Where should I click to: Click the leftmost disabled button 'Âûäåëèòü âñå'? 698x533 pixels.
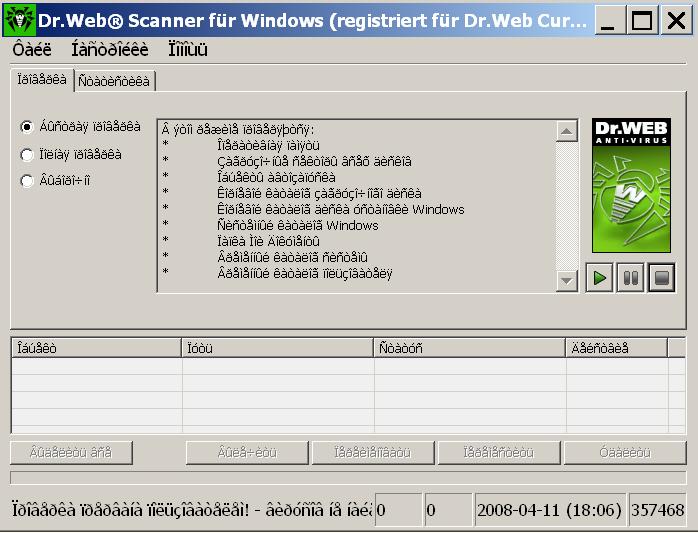pos(71,453)
